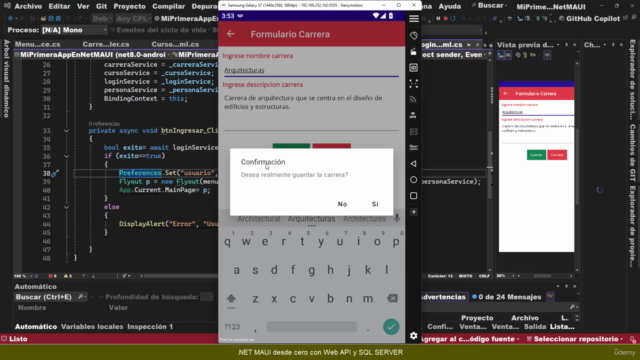The height and width of the screenshot is (360, 640).
Task: Switch to the Menu...ce.cs editor tab
Action: coord(38,44)
